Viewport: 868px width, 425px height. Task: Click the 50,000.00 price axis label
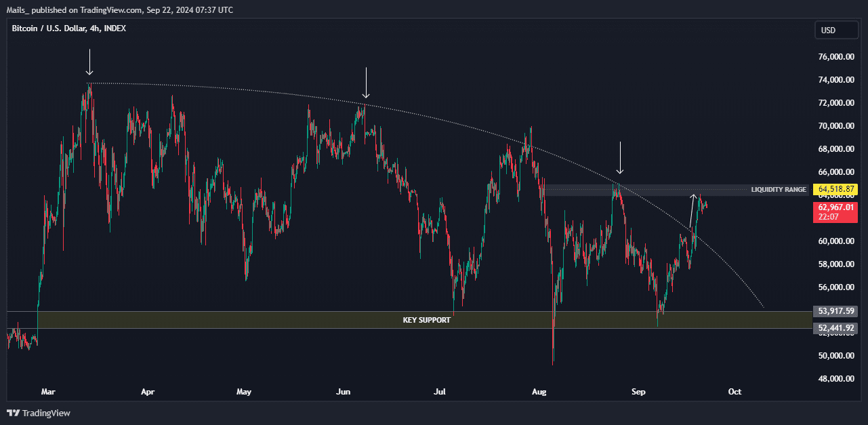coord(838,356)
